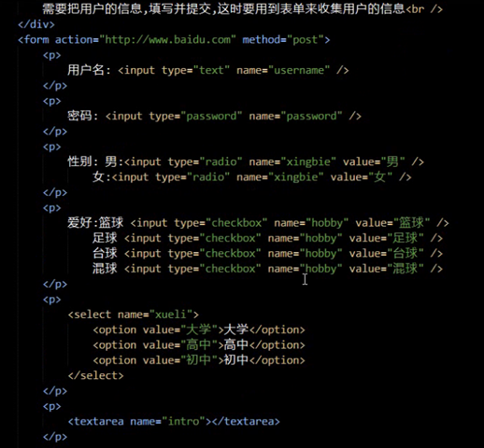Viewport: 484px width, 448px height.
Task: Click the value="高中" option string
Action: [199, 344]
